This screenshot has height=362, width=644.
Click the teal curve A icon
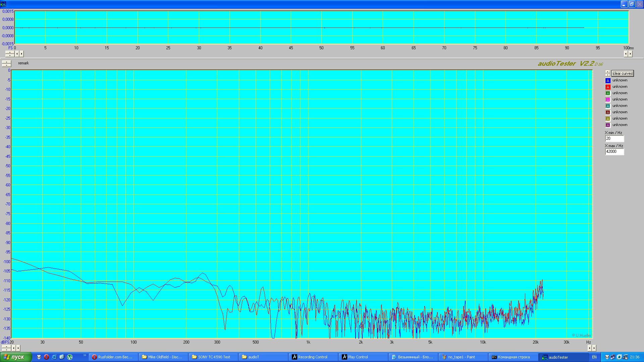[x=607, y=106]
